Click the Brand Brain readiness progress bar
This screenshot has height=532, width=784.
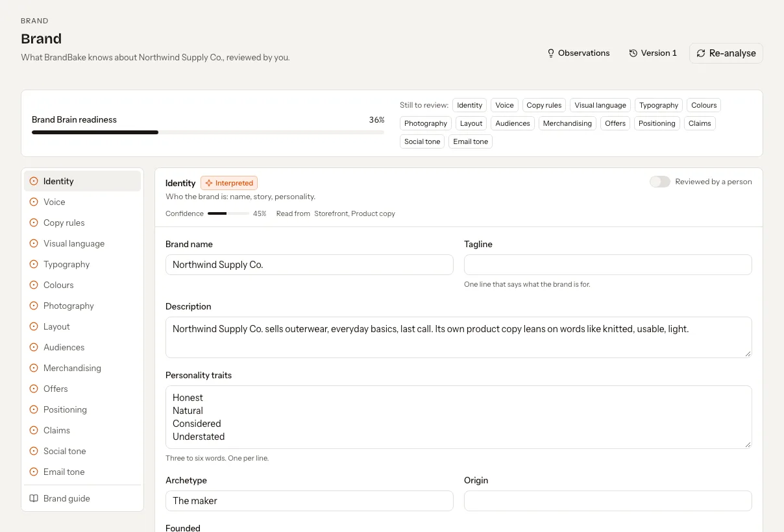(208, 132)
